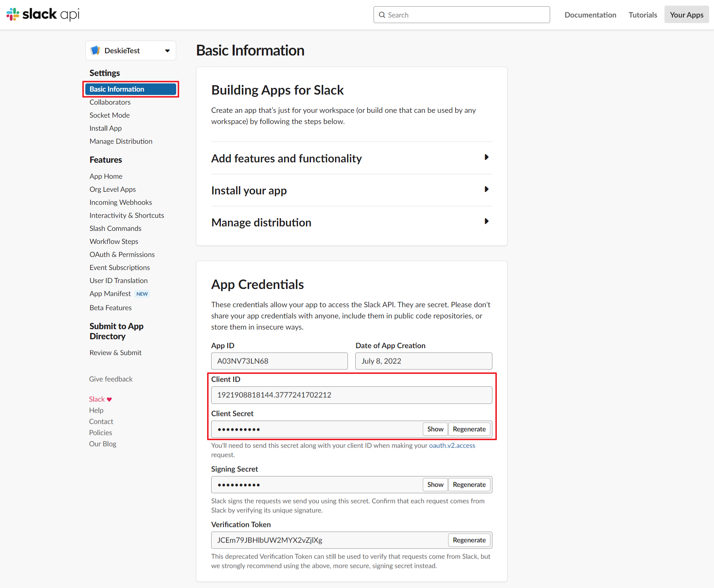Open Documentation in top navigation

click(590, 15)
